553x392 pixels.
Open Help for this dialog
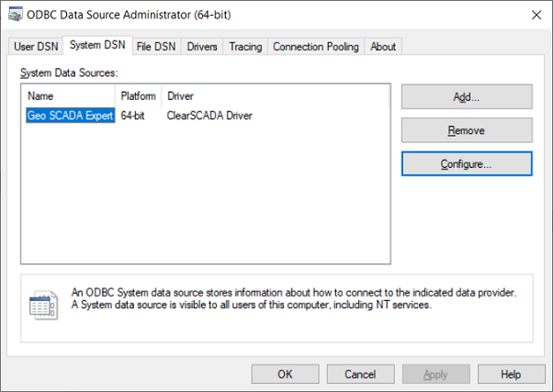(x=511, y=374)
